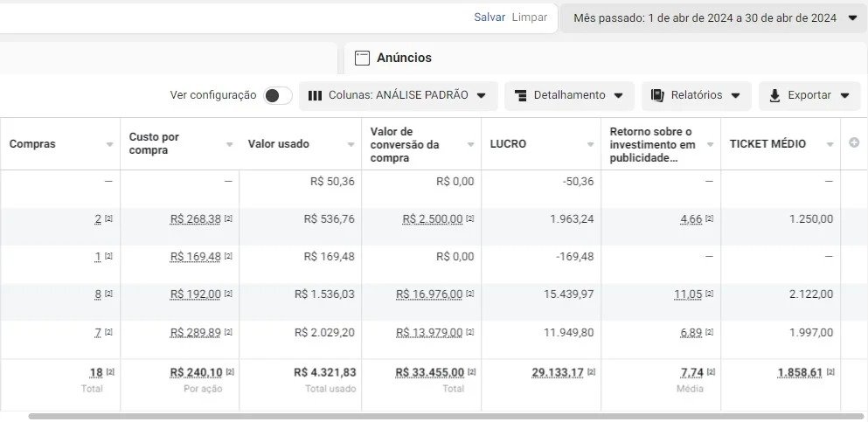Screen dimensions: 868x422
Task: Open the Compras column sort arrow
Action: 109,144
